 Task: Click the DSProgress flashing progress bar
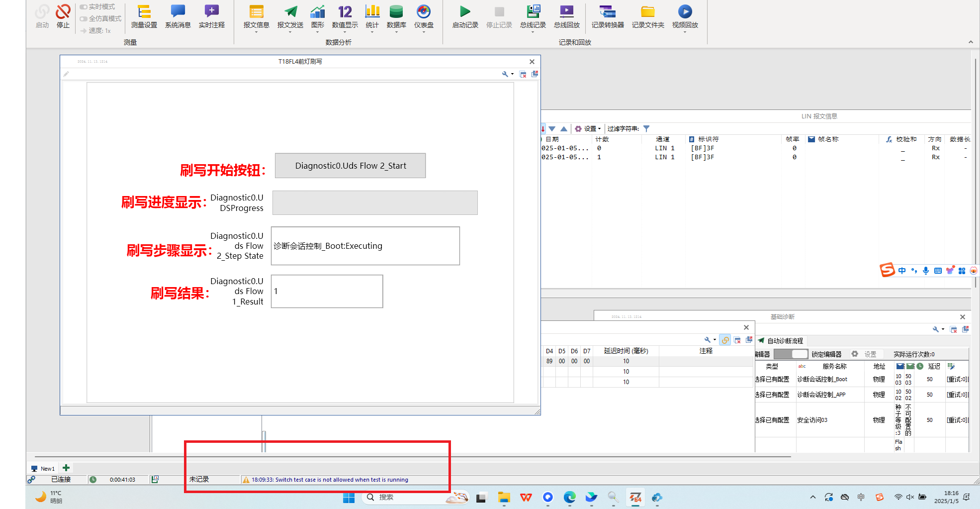375,203
